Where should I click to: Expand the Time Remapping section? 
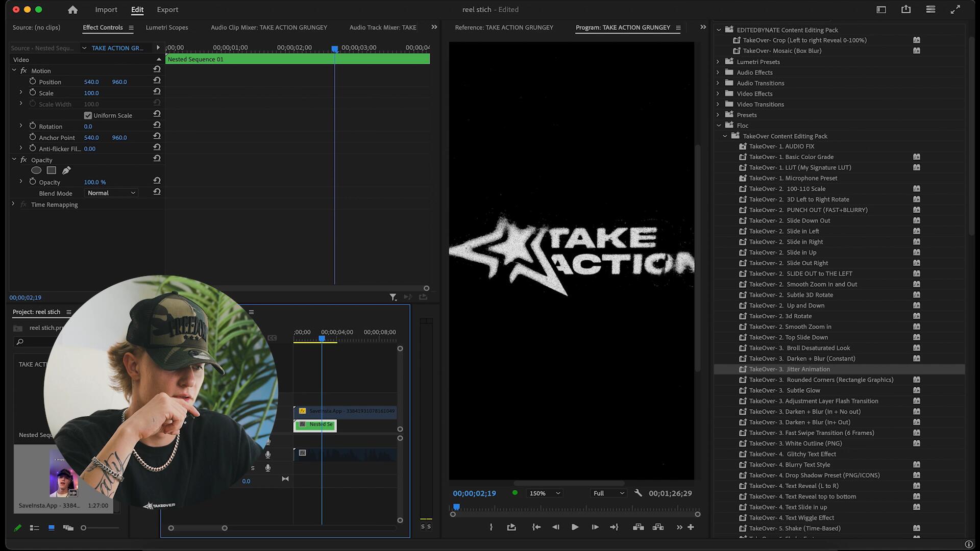13,204
